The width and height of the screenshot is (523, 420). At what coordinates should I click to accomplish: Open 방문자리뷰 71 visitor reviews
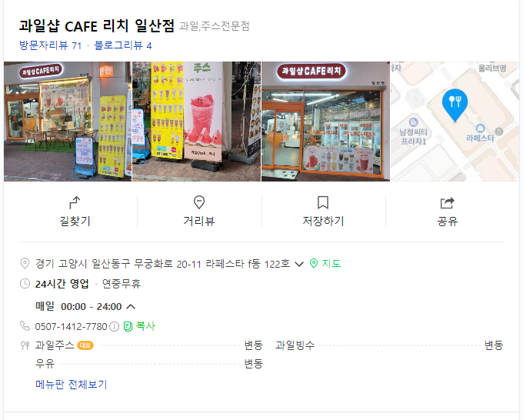click(x=50, y=45)
